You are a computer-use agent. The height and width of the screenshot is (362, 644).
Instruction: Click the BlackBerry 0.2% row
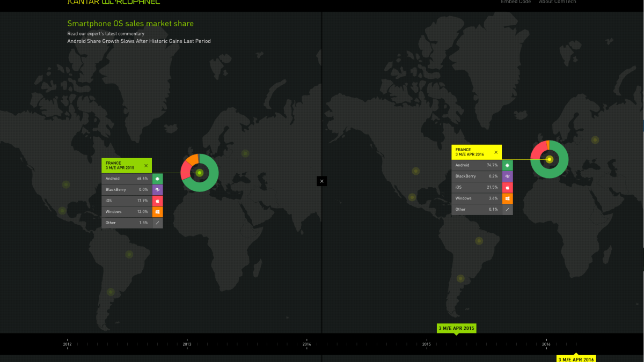[x=482, y=176]
